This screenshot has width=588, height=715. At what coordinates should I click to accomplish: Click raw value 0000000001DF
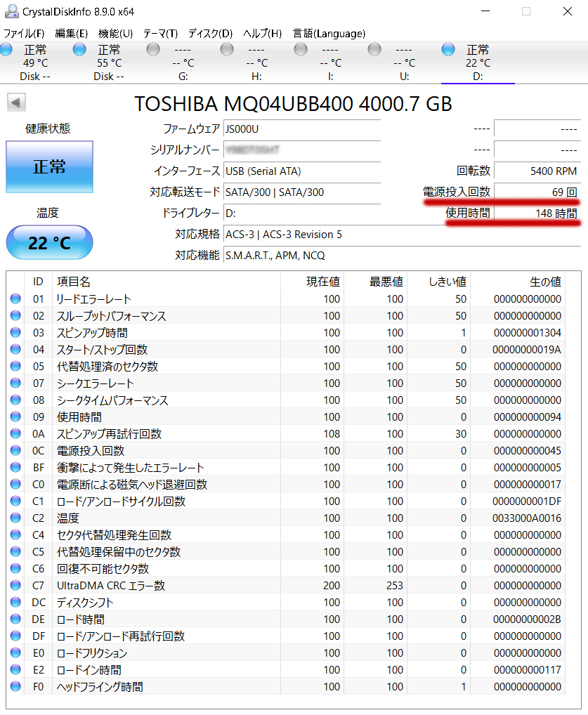pos(527,501)
